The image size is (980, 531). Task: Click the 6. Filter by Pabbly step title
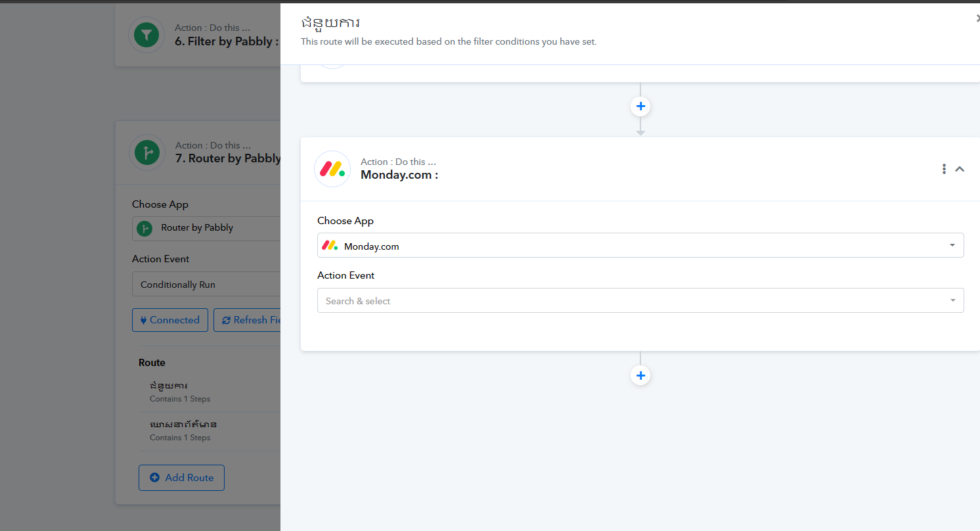click(227, 41)
